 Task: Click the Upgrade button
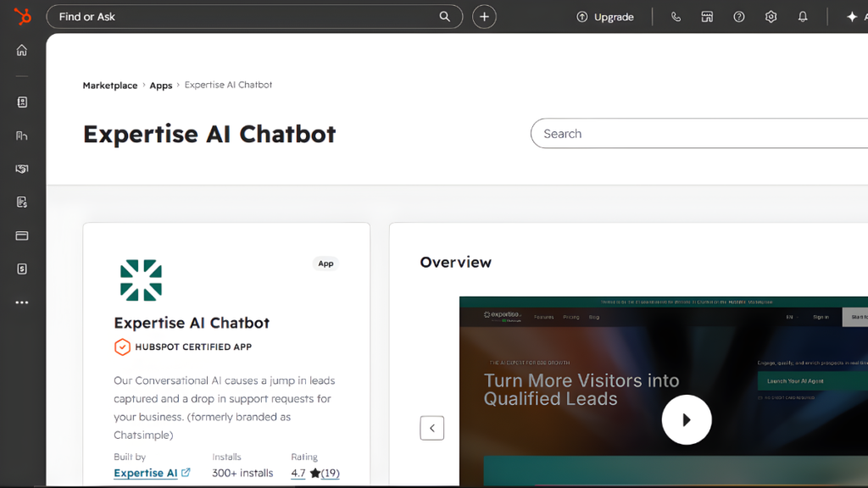[605, 17]
